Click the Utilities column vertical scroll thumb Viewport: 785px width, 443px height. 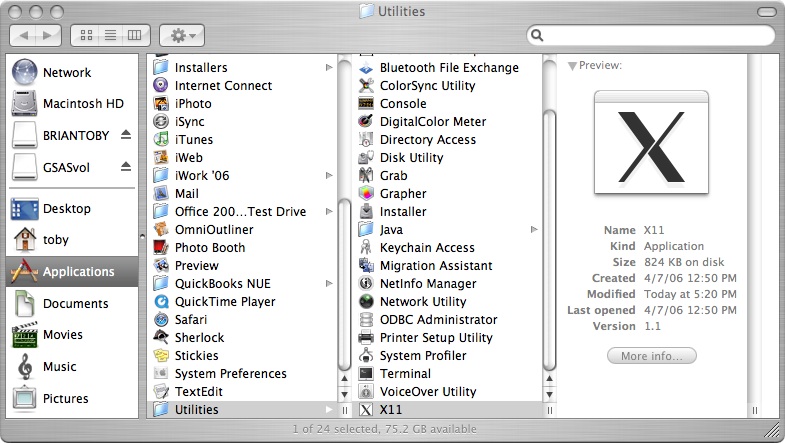click(549, 240)
